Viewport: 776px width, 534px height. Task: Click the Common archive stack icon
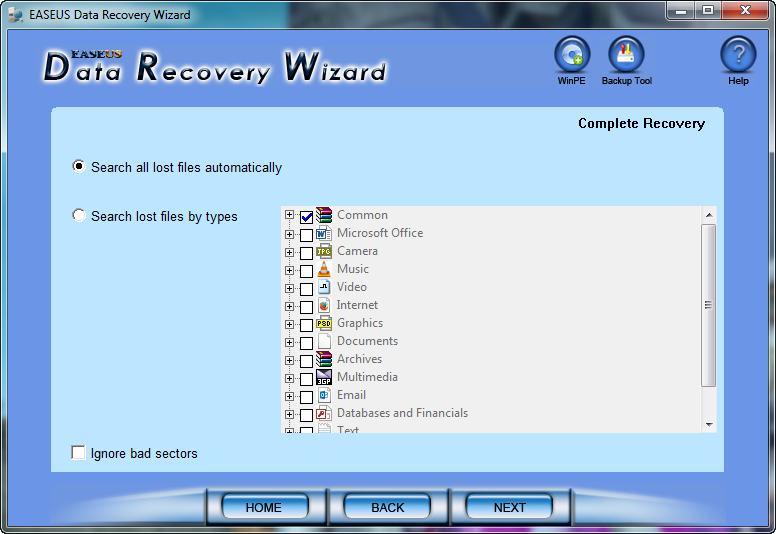[x=324, y=215]
